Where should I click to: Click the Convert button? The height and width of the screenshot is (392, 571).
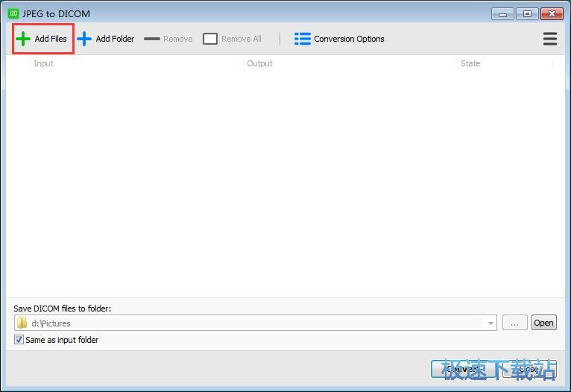pyautogui.click(x=464, y=369)
